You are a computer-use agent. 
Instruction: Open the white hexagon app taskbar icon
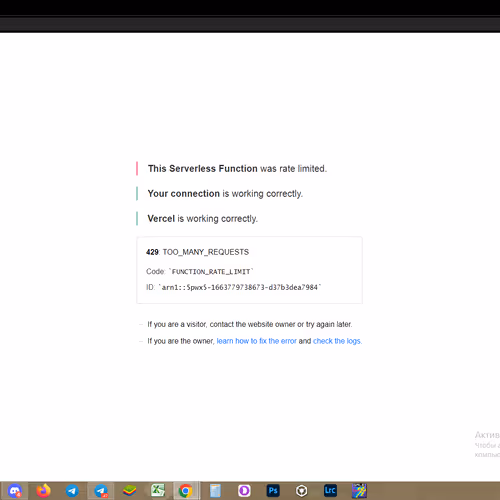click(x=302, y=491)
